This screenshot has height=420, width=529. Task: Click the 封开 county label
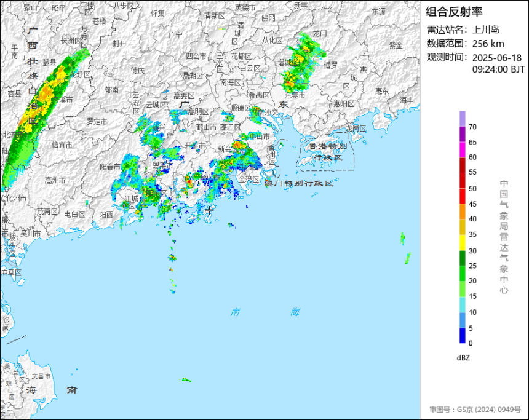[x=119, y=44]
